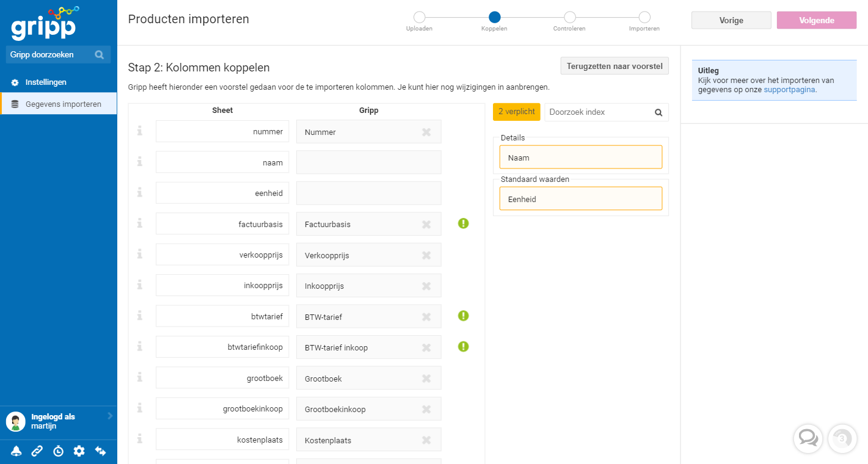Screen dimensions: 868x464
Task: Click the empty Gripp field for eenheid
Action: (x=369, y=193)
